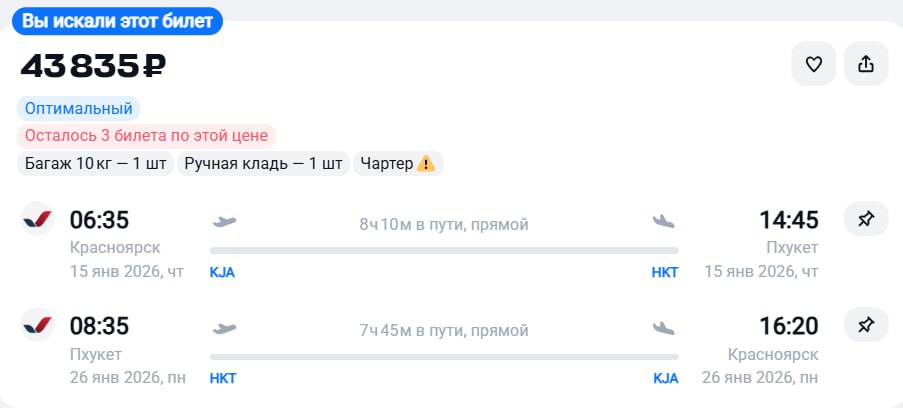Click the "Ручная кладь — 1 шт" chip
This screenshot has width=903, height=408.
pyautogui.click(x=264, y=164)
